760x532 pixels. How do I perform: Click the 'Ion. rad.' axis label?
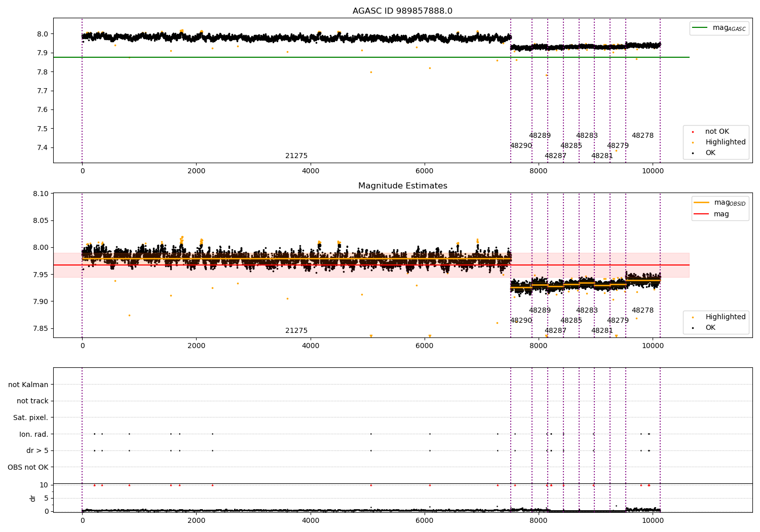click(34, 434)
